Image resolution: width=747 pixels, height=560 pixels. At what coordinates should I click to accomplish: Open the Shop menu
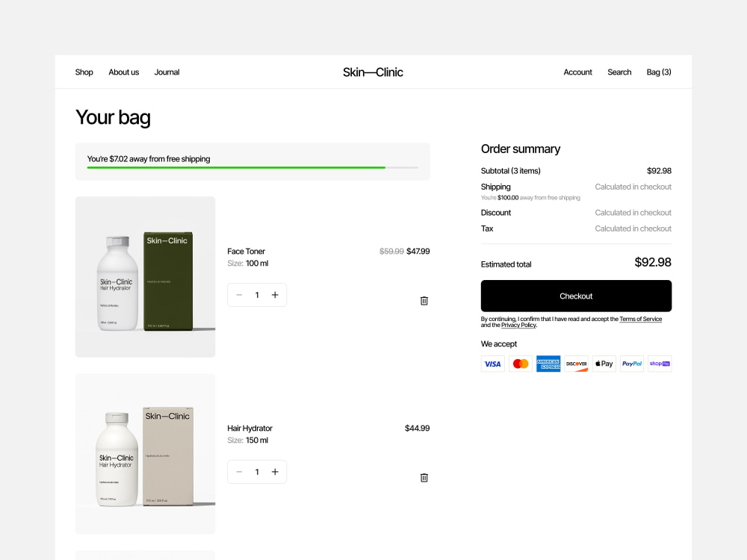pos(84,72)
